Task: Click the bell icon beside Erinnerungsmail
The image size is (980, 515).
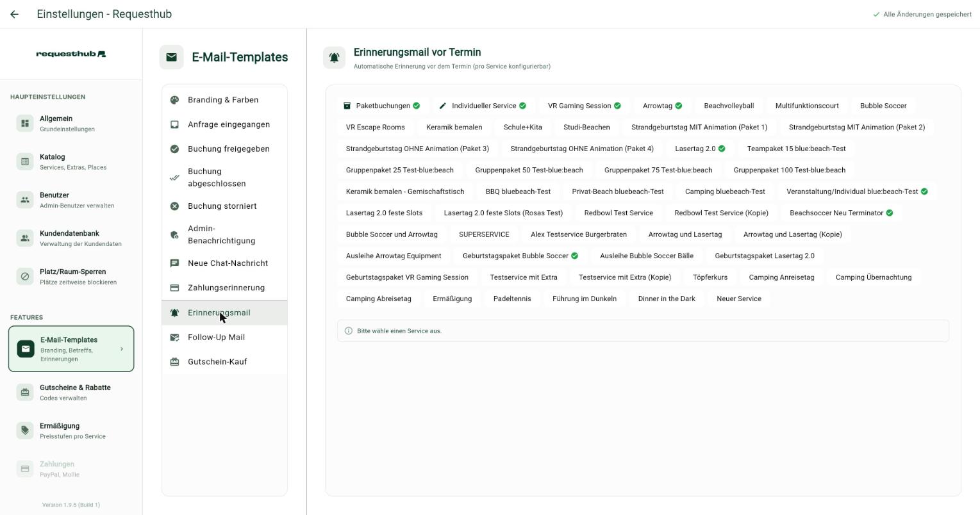Action: 174,313
